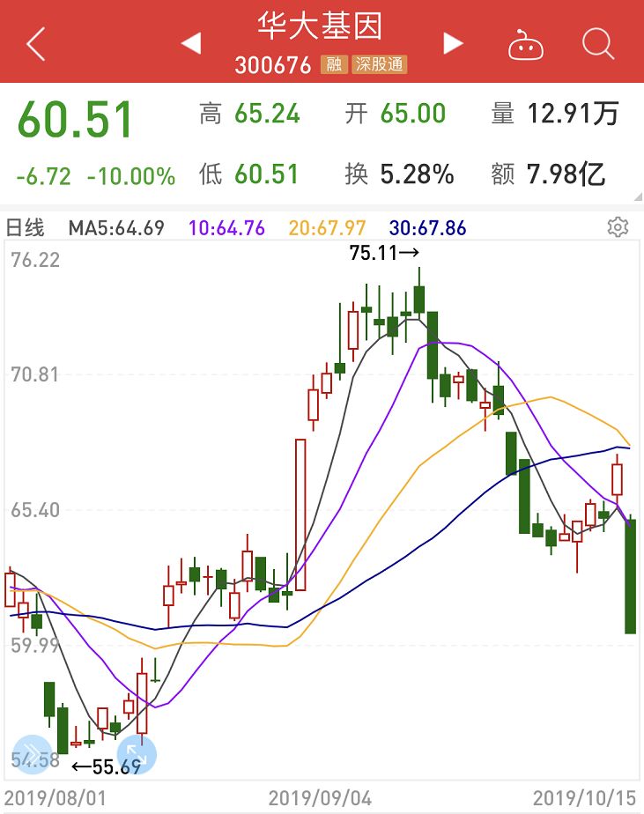Tap the orange 20:67.97 MA label
The width and height of the screenshot is (644, 814).
tap(327, 228)
